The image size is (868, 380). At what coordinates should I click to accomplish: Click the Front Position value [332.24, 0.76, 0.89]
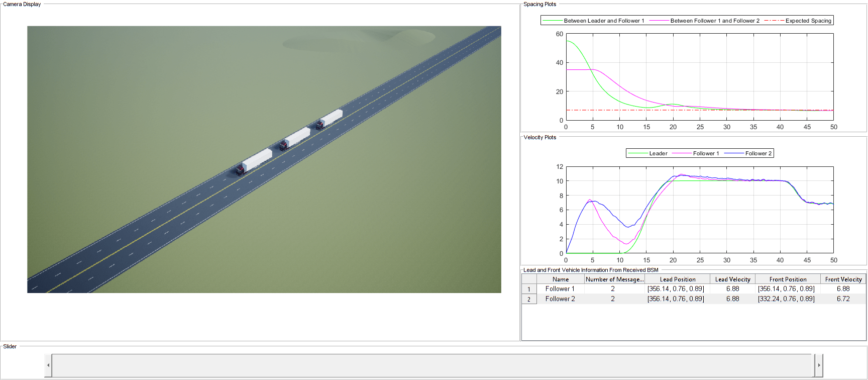click(x=787, y=299)
